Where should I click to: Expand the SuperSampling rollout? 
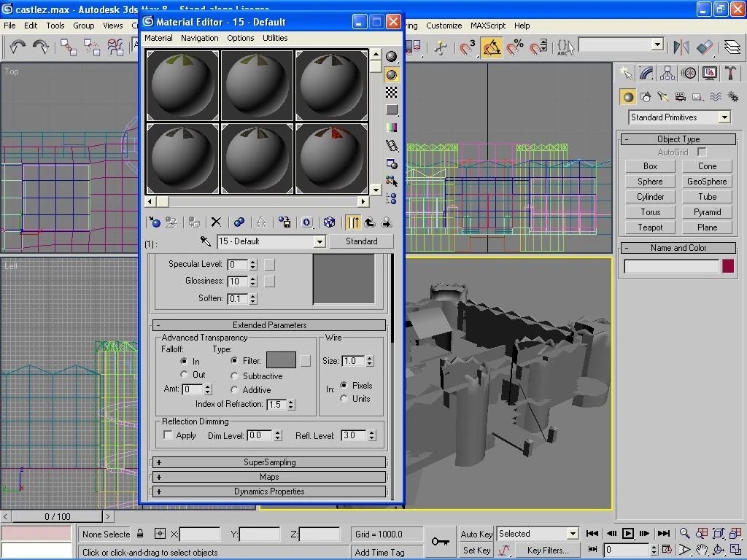(x=269, y=462)
